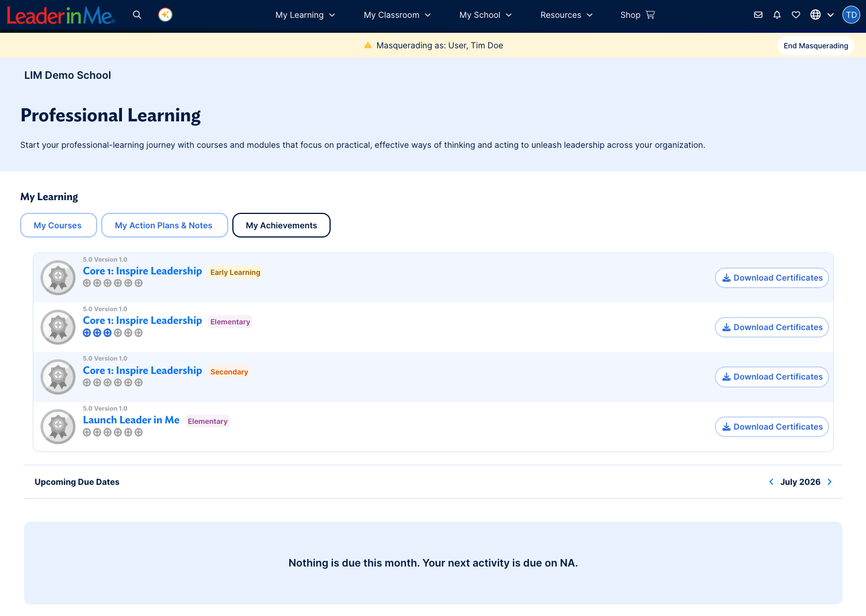Click first progress dot under Core 1 Early Learning

[x=87, y=283]
